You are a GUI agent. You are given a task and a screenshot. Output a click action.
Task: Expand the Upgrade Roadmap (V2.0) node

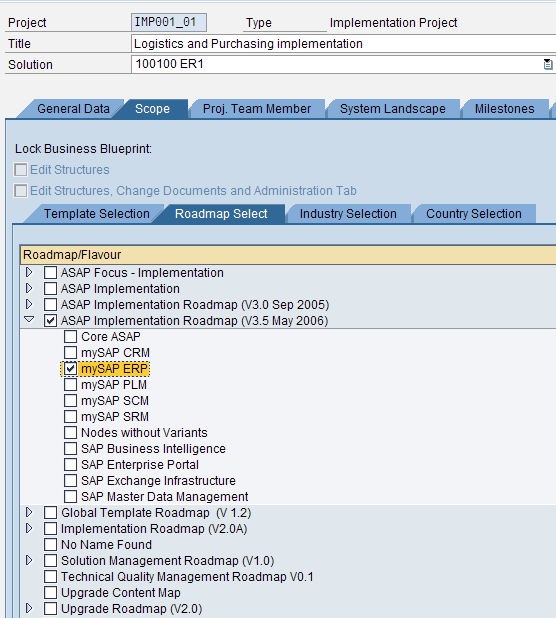point(29,608)
